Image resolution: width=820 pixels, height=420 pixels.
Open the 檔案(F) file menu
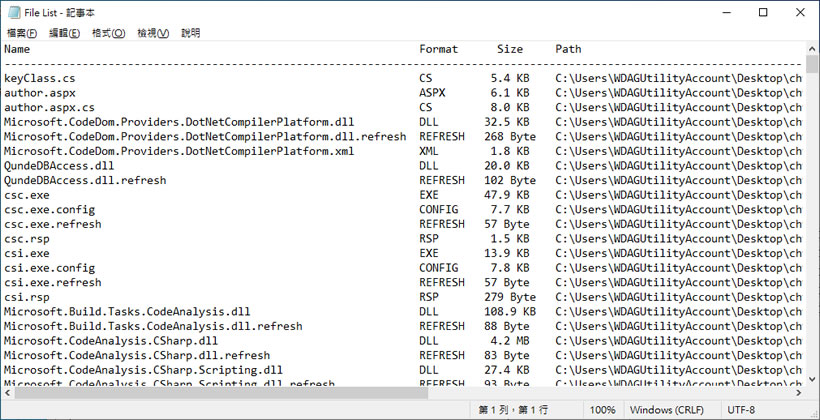pyautogui.click(x=22, y=33)
